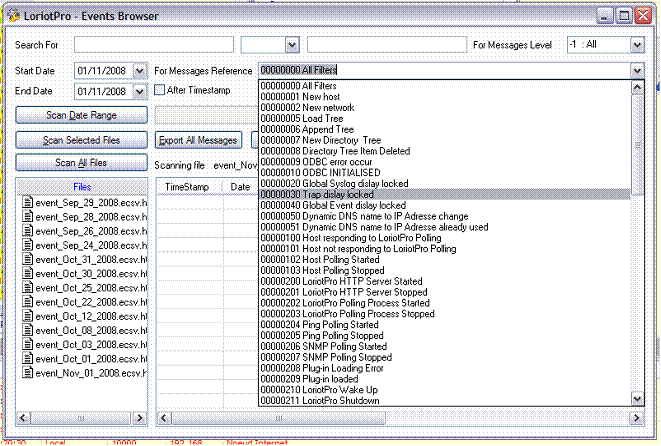
Task: Select 00000207 SNMP Polling Stopped
Action: coord(445,357)
